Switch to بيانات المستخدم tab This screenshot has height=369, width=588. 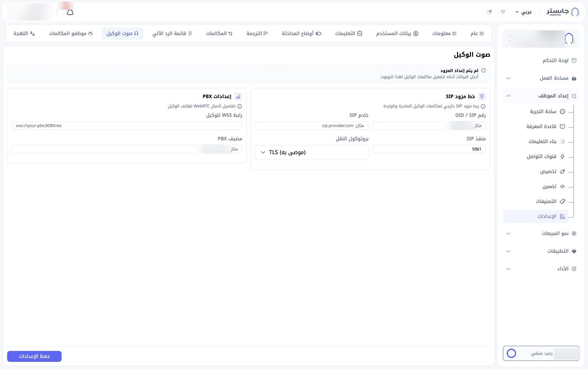coord(397,33)
